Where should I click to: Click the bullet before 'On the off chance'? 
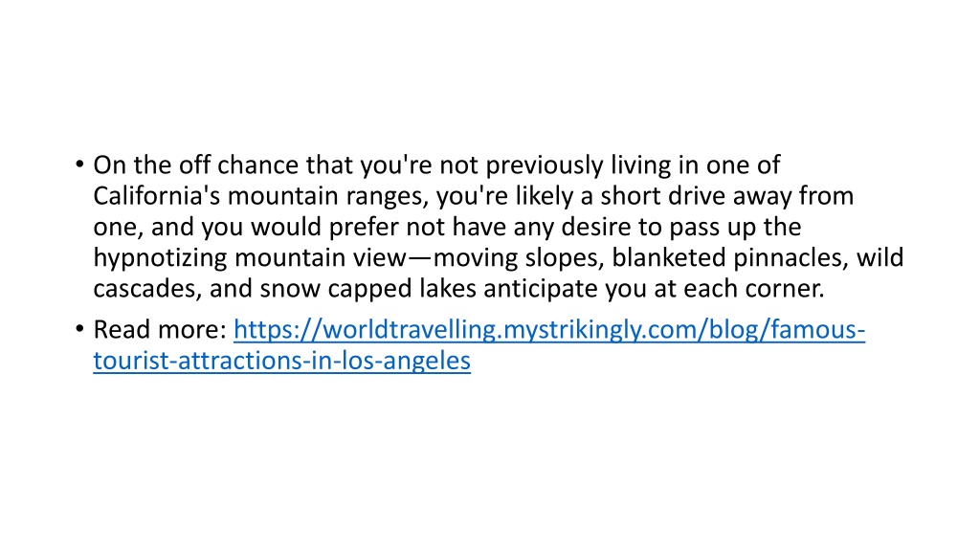[x=79, y=165]
